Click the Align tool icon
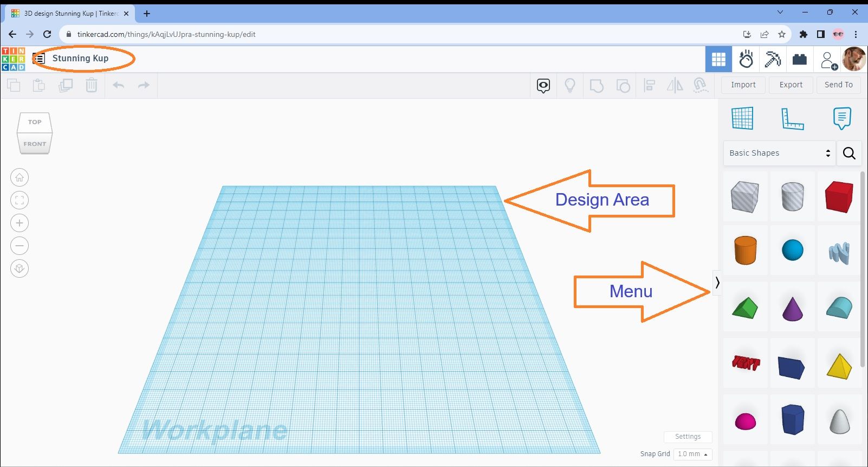Screen dimensions: 868x467 (649, 85)
